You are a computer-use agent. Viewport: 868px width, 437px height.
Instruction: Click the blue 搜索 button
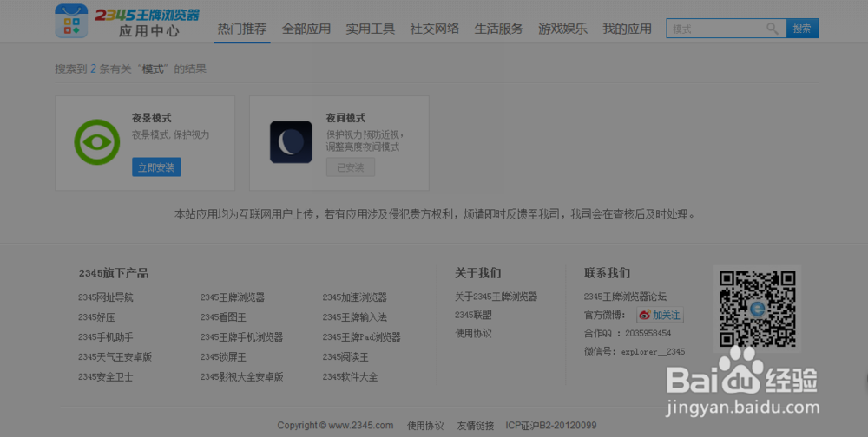pyautogui.click(x=802, y=29)
